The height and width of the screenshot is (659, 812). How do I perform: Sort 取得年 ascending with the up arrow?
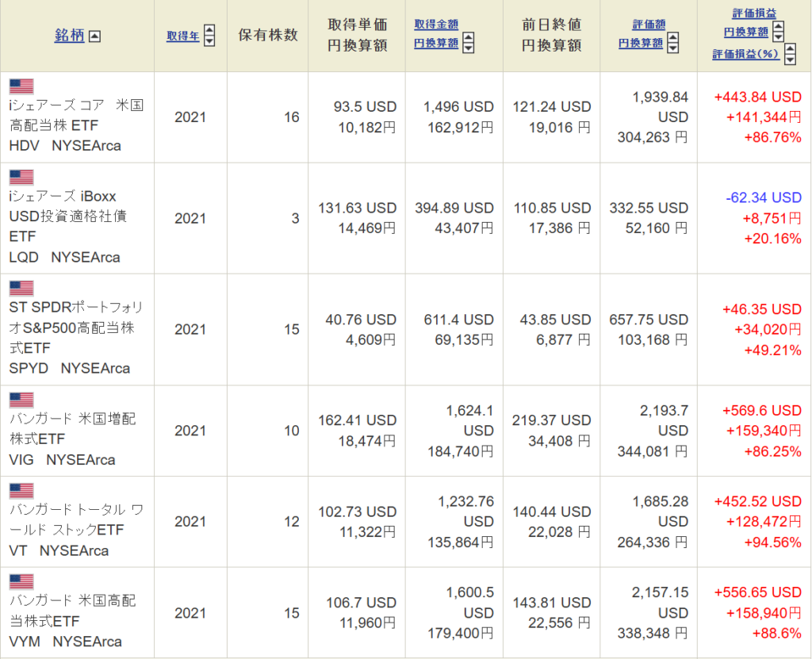pyautogui.click(x=209, y=30)
